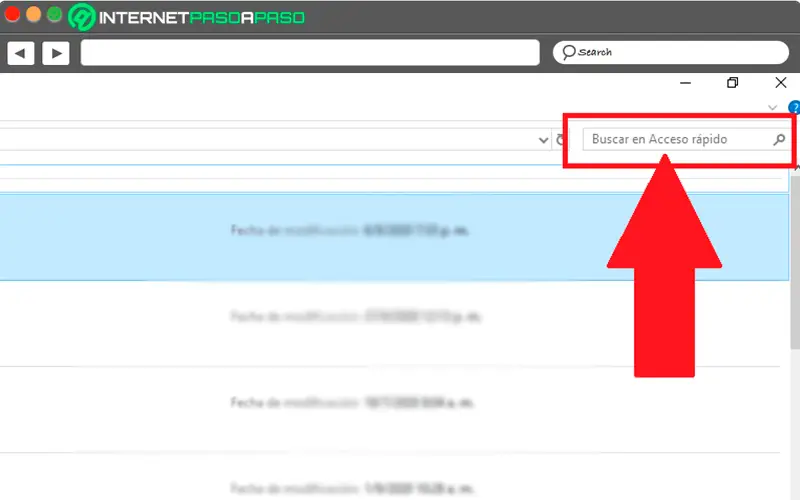
Task: Click the magnifier icon in Explorer search box
Action: coord(779,139)
